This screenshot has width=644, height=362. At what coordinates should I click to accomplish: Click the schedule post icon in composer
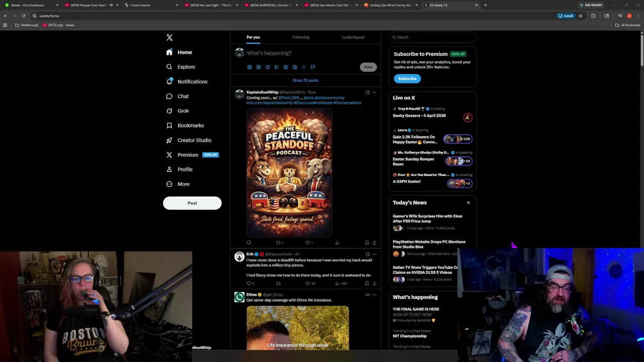point(295,67)
